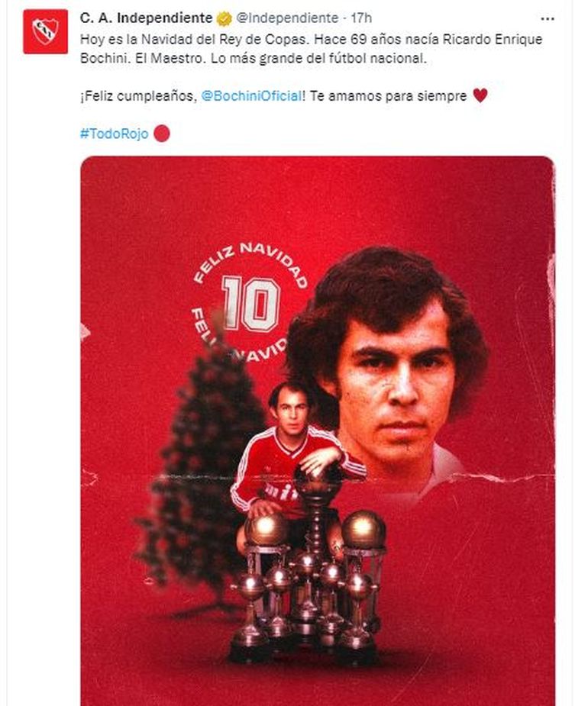This screenshot has height=706, width=588.
Task: Click the gold verified badge
Action: [224, 18]
